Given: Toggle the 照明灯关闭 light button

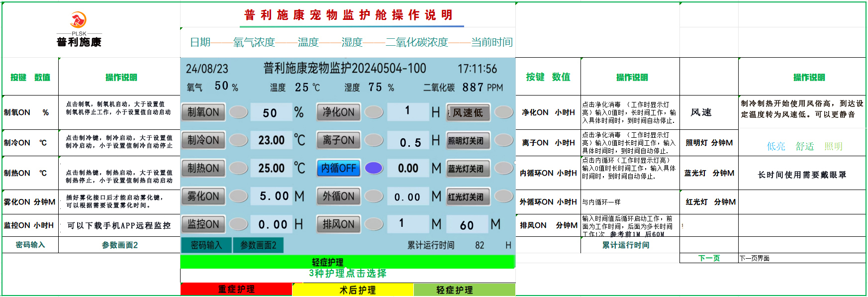Looking at the screenshot, I should tap(468, 141).
